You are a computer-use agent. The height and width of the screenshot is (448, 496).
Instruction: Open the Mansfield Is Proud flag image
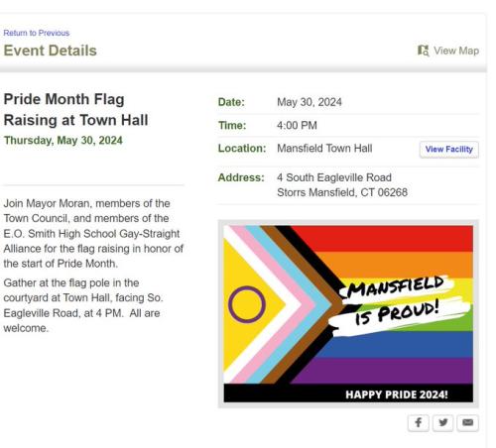(348, 313)
